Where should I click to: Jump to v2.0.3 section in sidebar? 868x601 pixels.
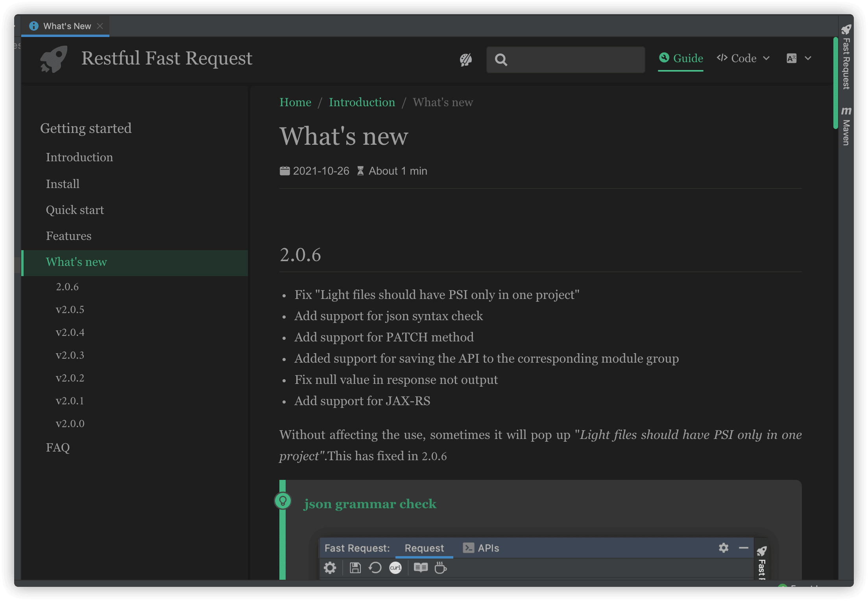70,355
